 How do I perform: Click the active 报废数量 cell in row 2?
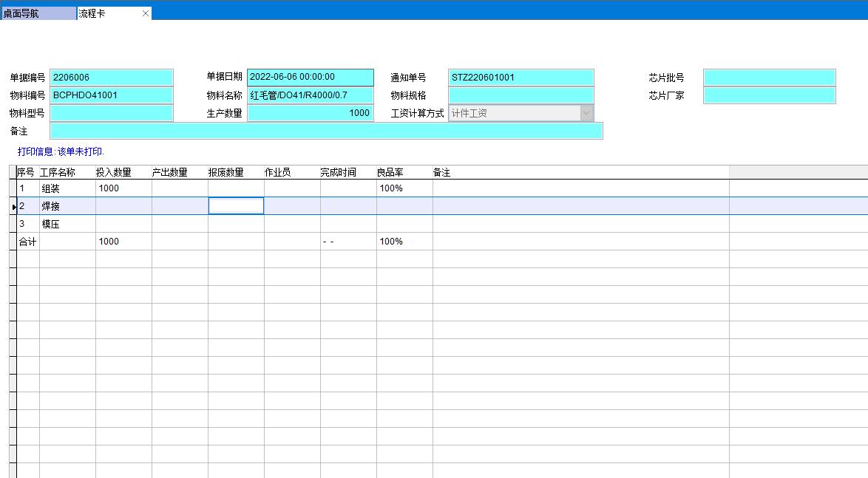click(236, 206)
